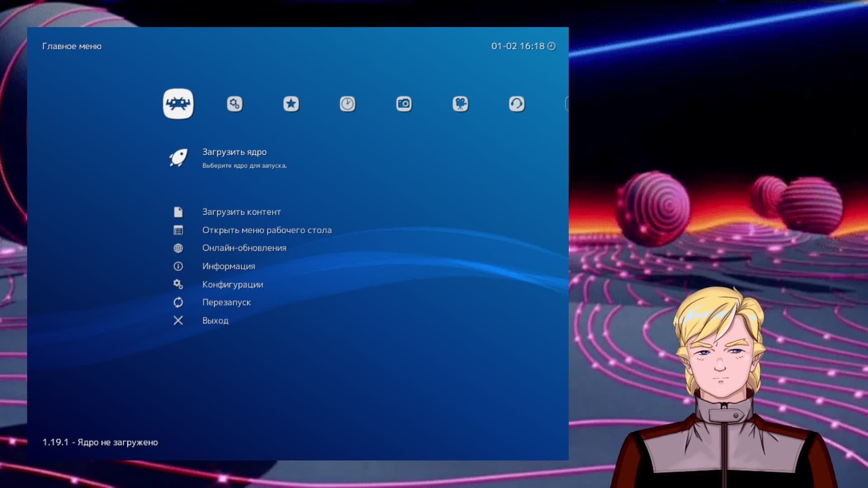Open the Settings gears tab icon

[234, 104]
